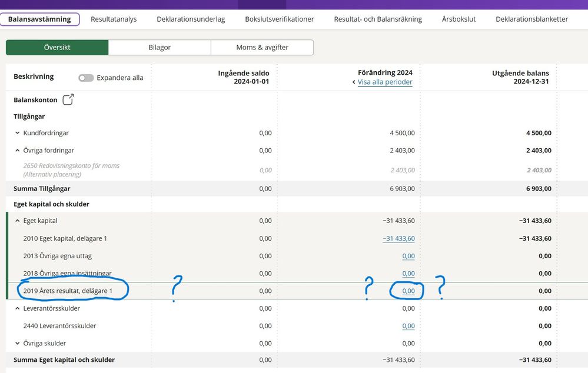Select the Bilagor view button
This screenshot has width=588, height=373.
(160, 48)
